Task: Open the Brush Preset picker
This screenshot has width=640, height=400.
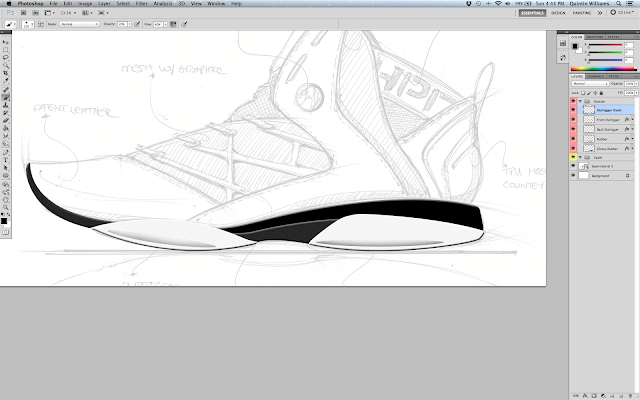Action: 27,24
